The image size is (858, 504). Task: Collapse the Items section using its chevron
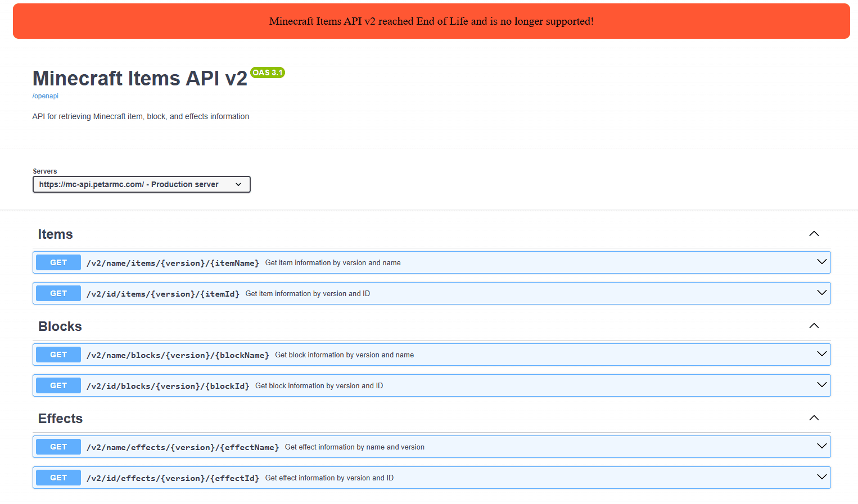click(x=814, y=233)
